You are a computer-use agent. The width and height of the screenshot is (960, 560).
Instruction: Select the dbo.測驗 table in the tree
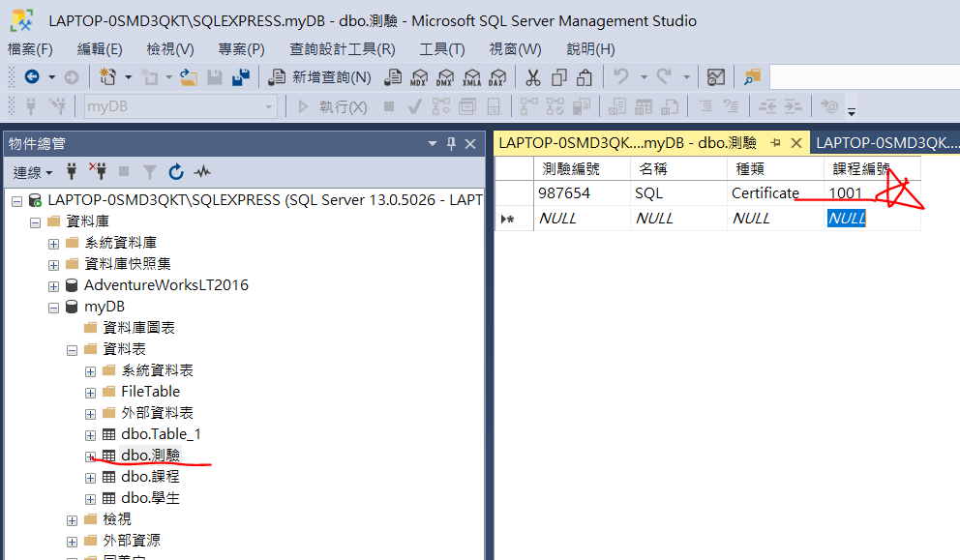click(150, 456)
